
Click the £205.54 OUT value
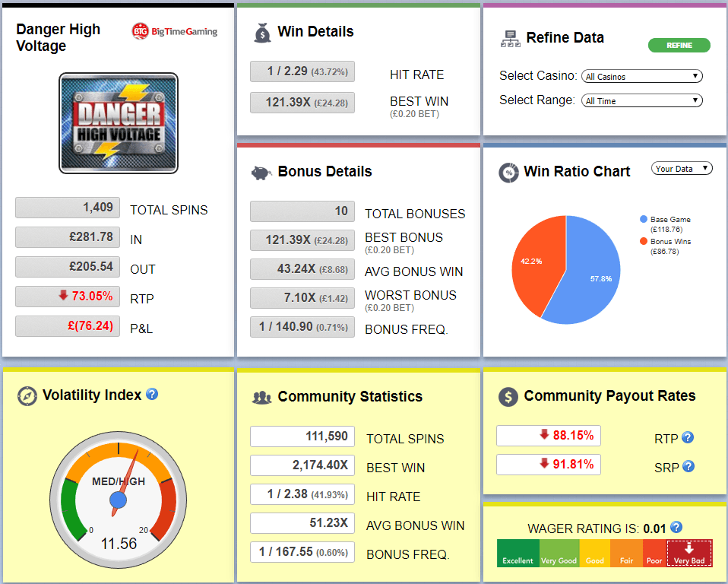pyautogui.click(x=68, y=267)
